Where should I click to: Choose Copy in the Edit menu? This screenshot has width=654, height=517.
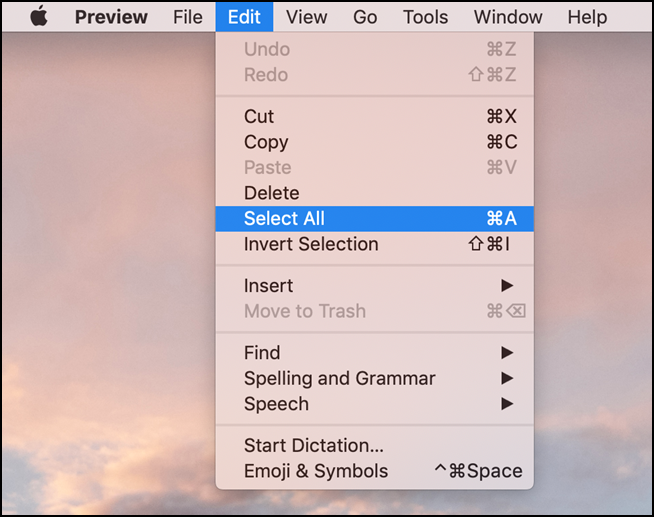pyautogui.click(x=375, y=142)
